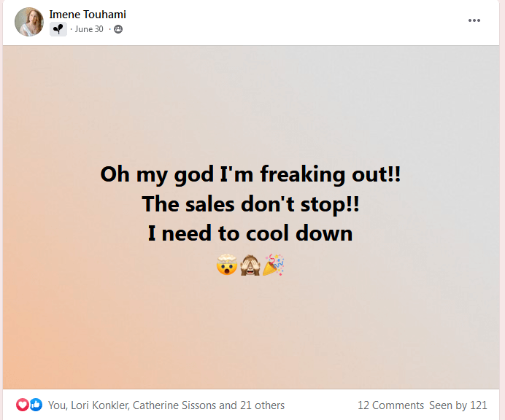This screenshot has height=420, width=505.
Task: Click the see-no-evil monkey emoji
Action: point(251,266)
